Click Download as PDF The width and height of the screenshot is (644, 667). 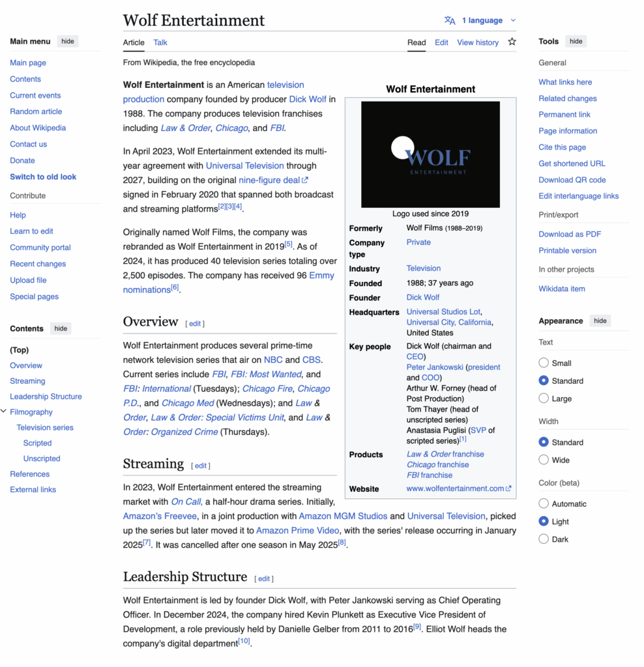(570, 234)
